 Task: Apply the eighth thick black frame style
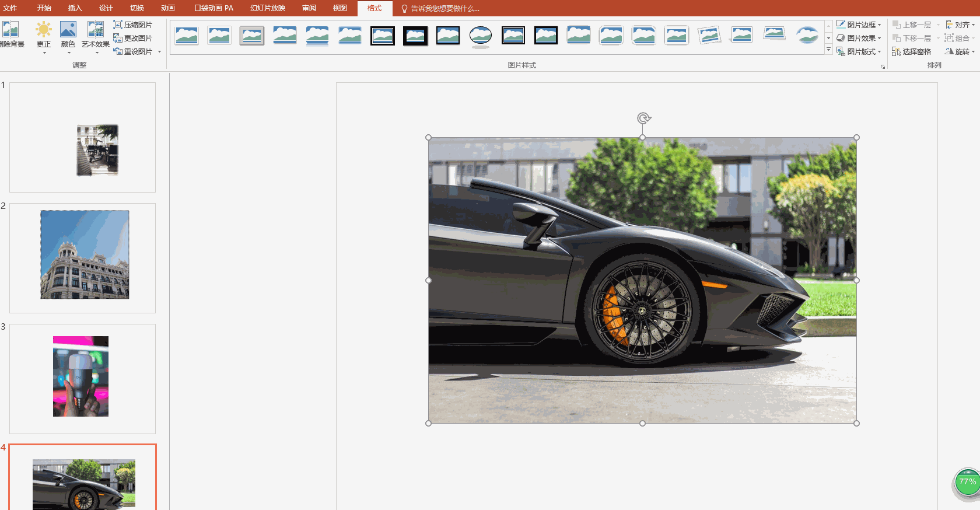(x=415, y=36)
